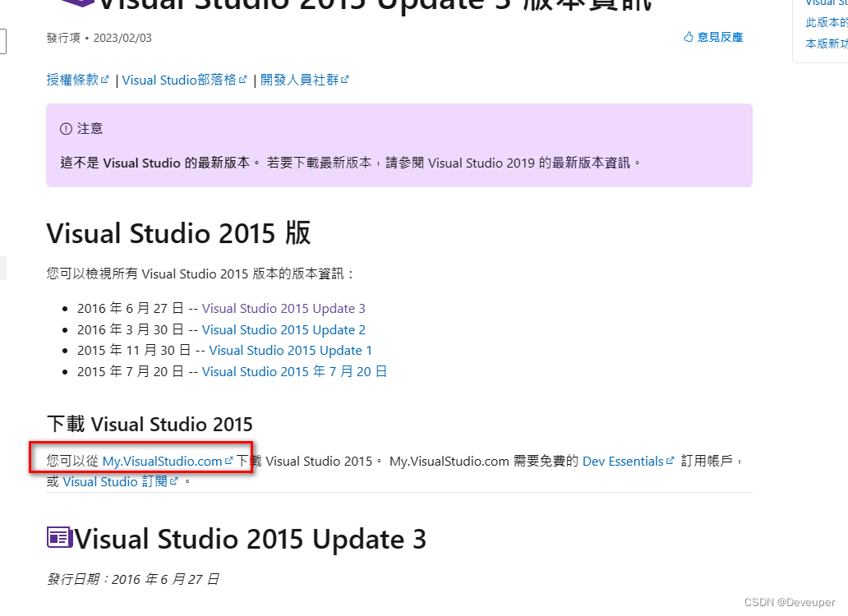Viewport: 848px width, 616px height.
Task: Click the 2016 年 3 月 30 日 date text
Action: [131, 329]
